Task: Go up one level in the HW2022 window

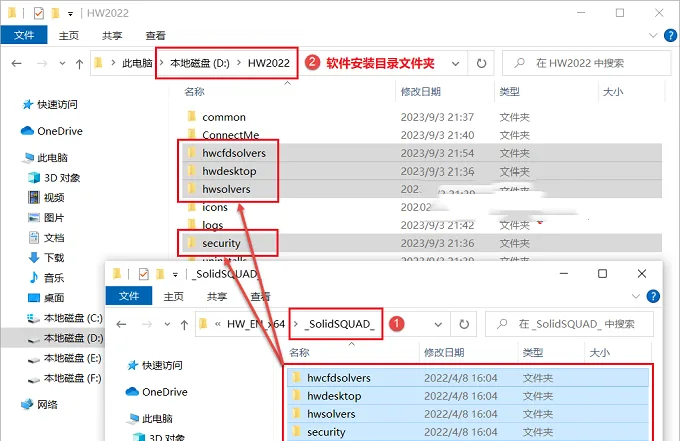Action: click(x=79, y=64)
